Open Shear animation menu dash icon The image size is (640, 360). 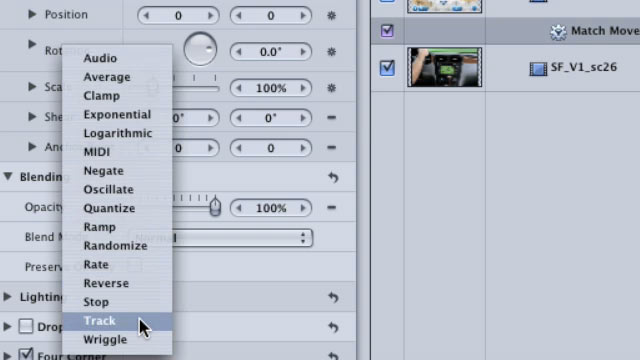(x=331, y=118)
